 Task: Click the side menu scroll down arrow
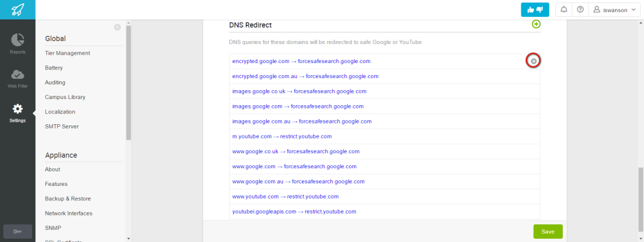[x=128, y=239]
